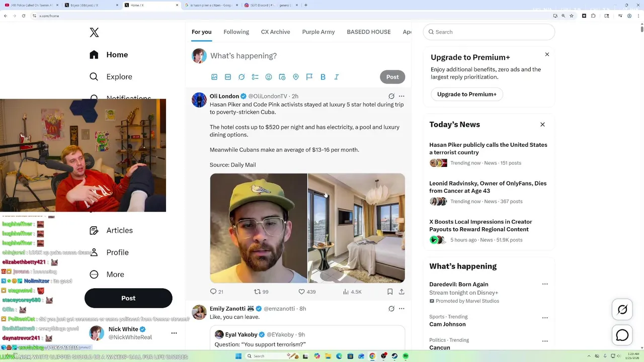
Task: Open the Home navigation item
Action: tap(109, 55)
